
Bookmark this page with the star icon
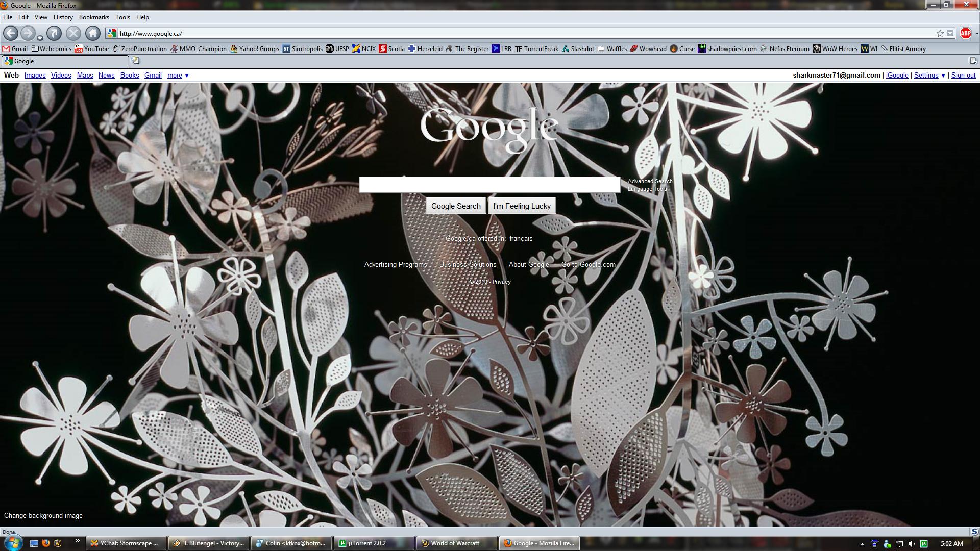click(940, 34)
